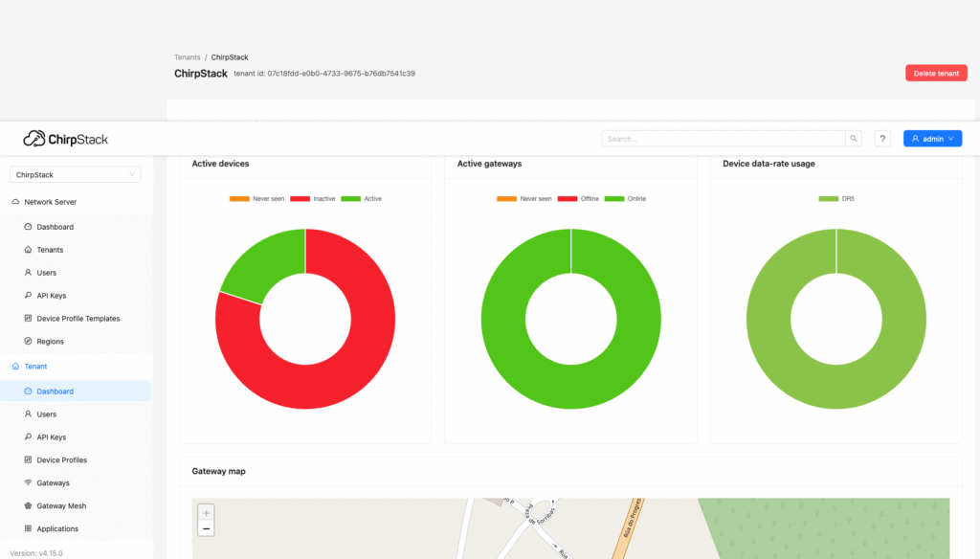Toggle the DR5 legend entry
Viewport: 980px width, 559px height.
(x=836, y=199)
